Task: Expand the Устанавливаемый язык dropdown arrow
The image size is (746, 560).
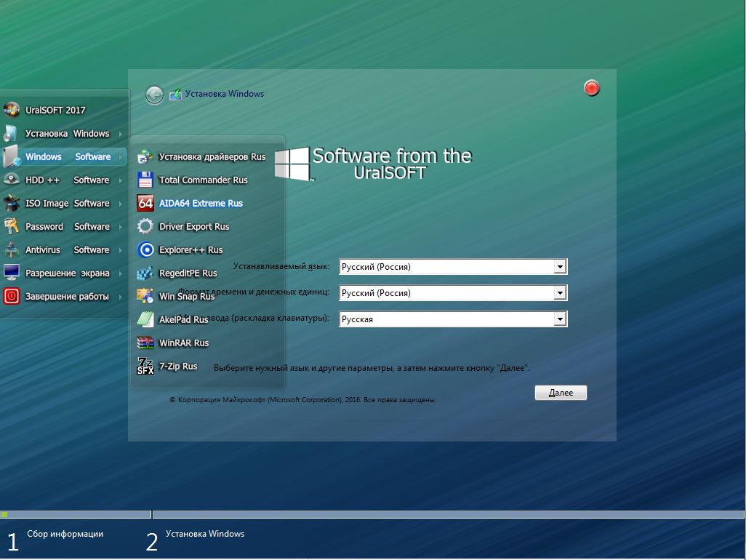Action: [560, 266]
